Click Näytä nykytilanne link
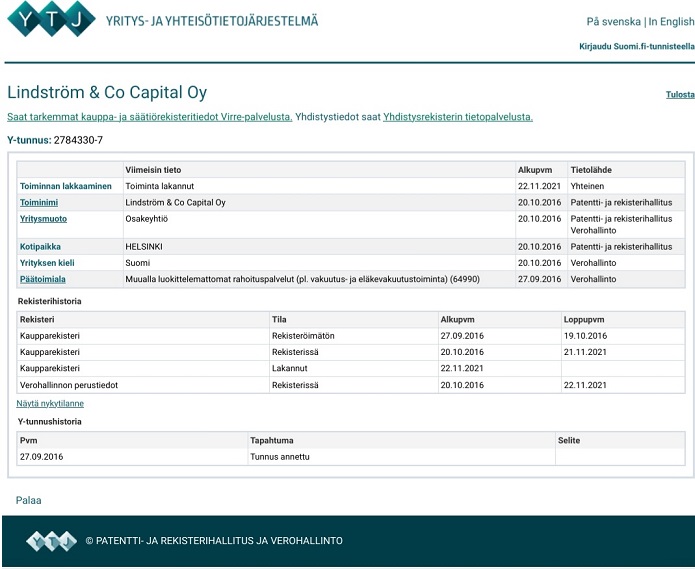The width and height of the screenshot is (695, 569). (x=50, y=403)
